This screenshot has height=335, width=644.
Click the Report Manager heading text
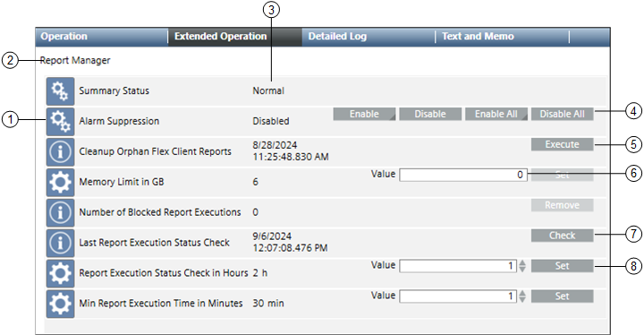75,61
